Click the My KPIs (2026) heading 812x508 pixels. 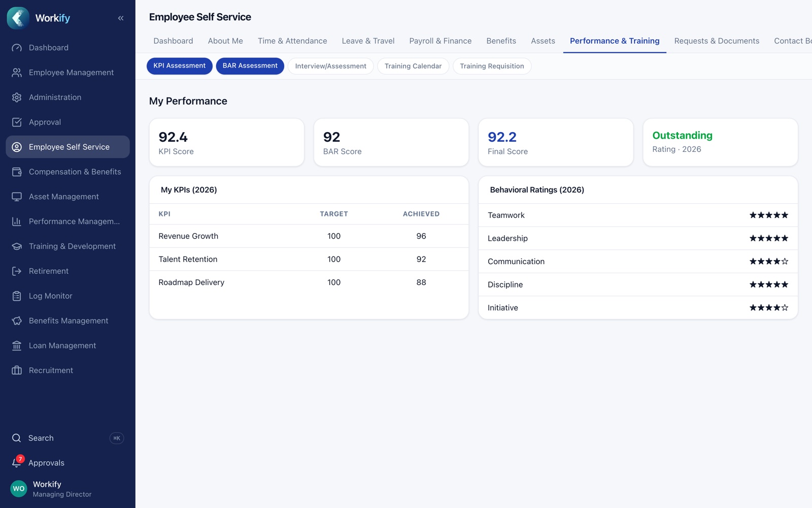tap(189, 190)
